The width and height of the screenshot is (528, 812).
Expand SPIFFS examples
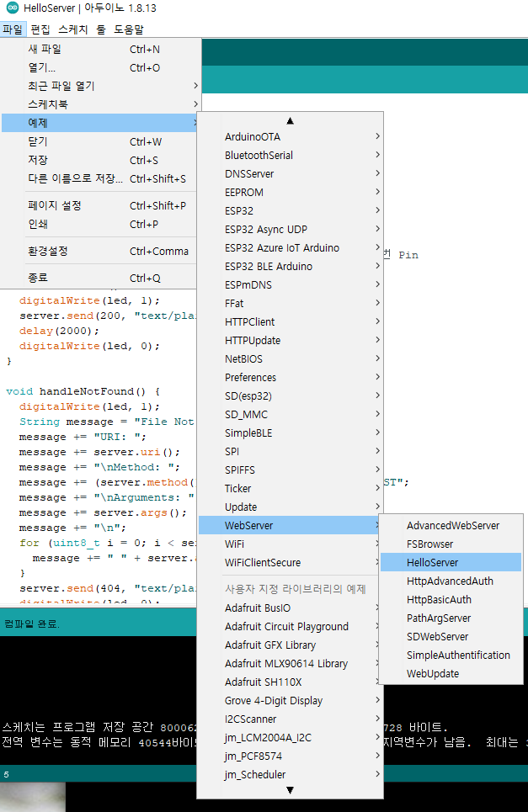[291, 470]
